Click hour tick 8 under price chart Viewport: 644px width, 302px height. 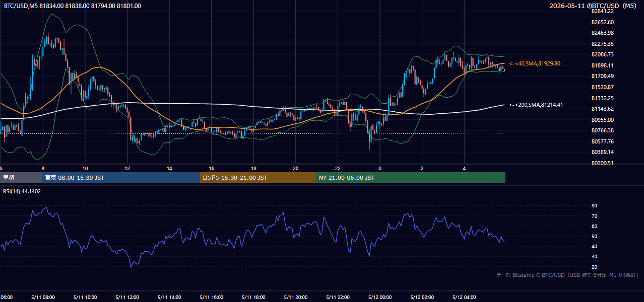(x=43, y=169)
